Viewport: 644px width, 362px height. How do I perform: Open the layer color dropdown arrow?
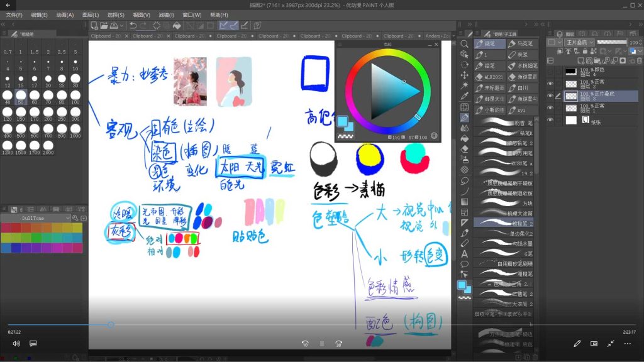(x=640, y=52)
